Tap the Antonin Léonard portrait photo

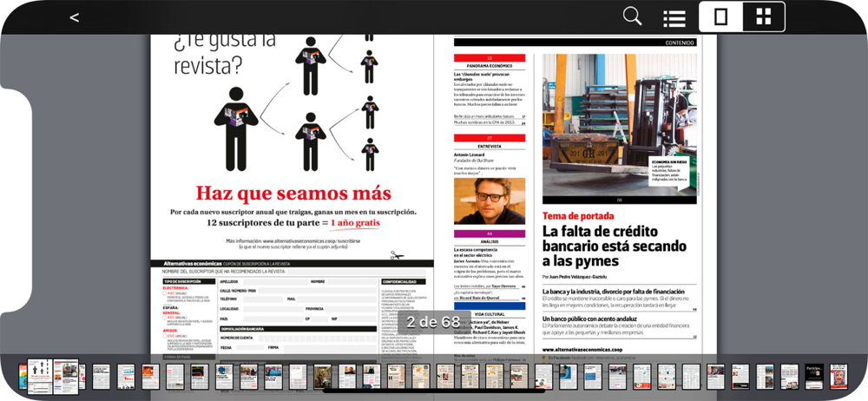point(490,201)
